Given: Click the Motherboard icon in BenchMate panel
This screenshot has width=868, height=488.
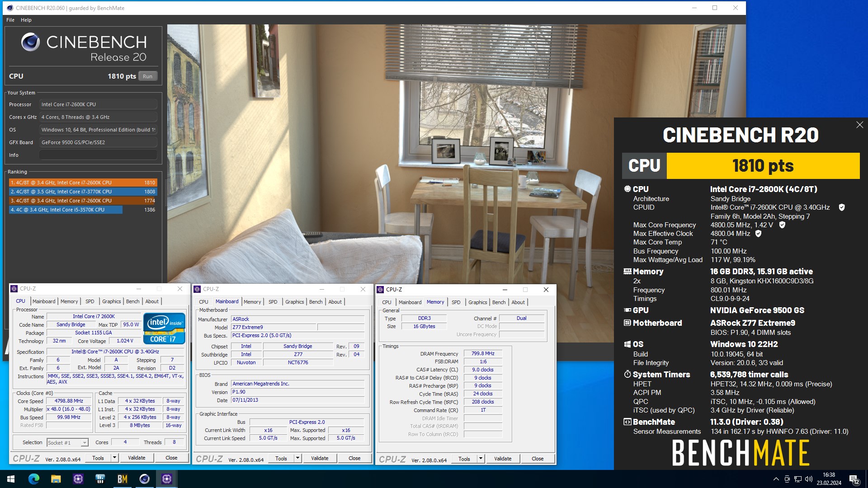Looking at the screenshot, I should (x=627, y=323).
